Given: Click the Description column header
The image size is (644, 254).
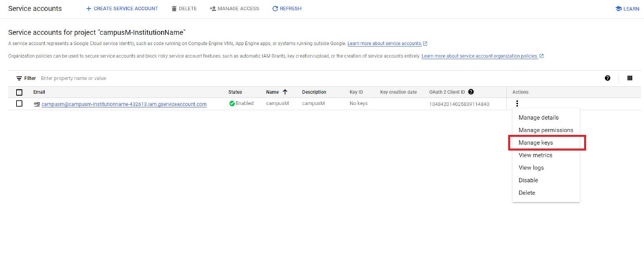Looking at the screenshot, I should (314, 92).
